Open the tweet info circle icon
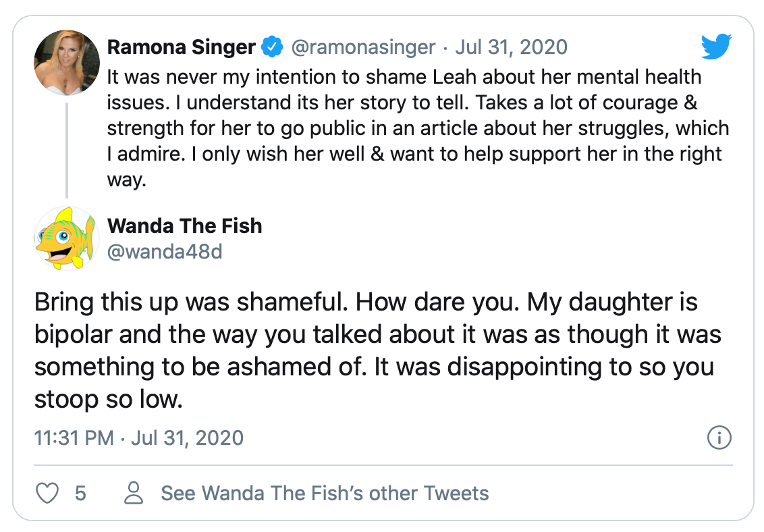 pyautogui.click(x=719, y=437)
